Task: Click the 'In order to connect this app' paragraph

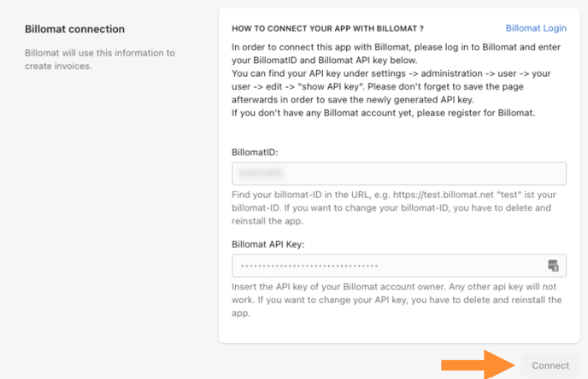Action: click(396, 54)
